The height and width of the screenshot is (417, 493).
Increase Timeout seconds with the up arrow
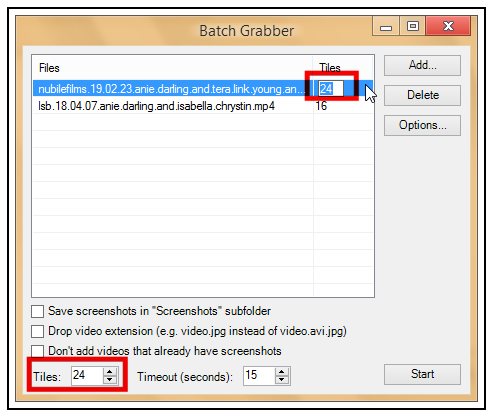(x=282, y=372)
